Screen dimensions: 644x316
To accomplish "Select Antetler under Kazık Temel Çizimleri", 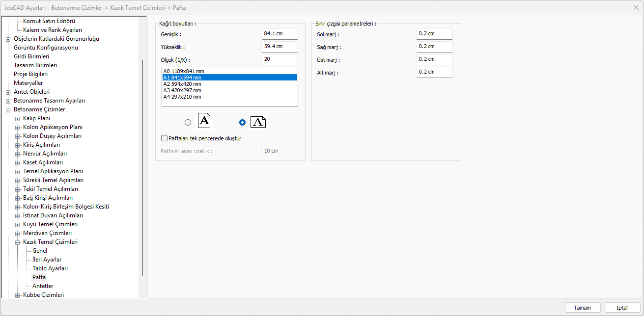I will (43, 286).
